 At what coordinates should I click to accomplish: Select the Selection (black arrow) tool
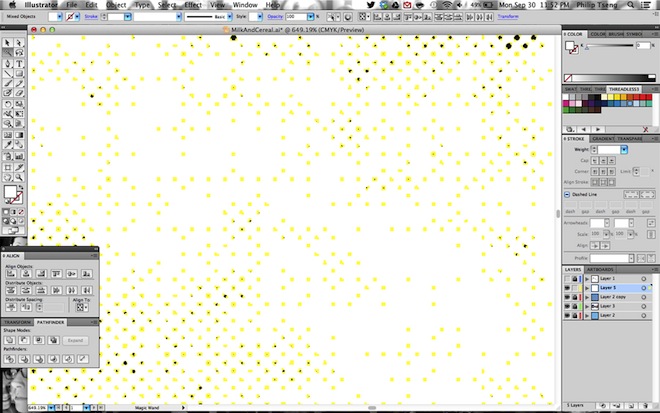(8, 43)
